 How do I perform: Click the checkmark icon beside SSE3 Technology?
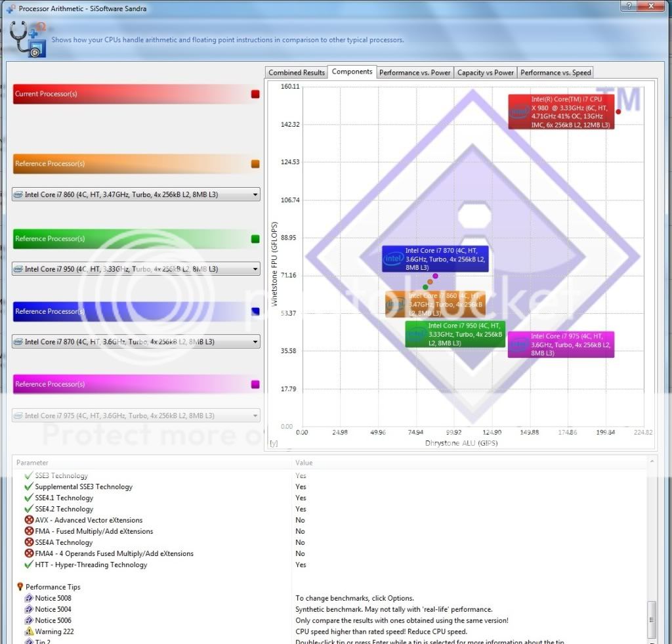tap(29, 475)
